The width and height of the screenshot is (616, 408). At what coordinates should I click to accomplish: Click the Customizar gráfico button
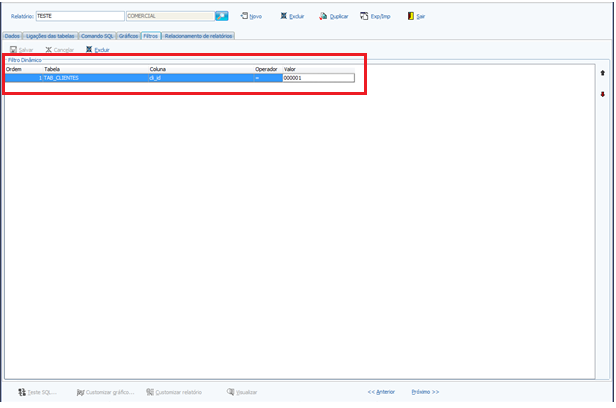(x=106, y=392)
